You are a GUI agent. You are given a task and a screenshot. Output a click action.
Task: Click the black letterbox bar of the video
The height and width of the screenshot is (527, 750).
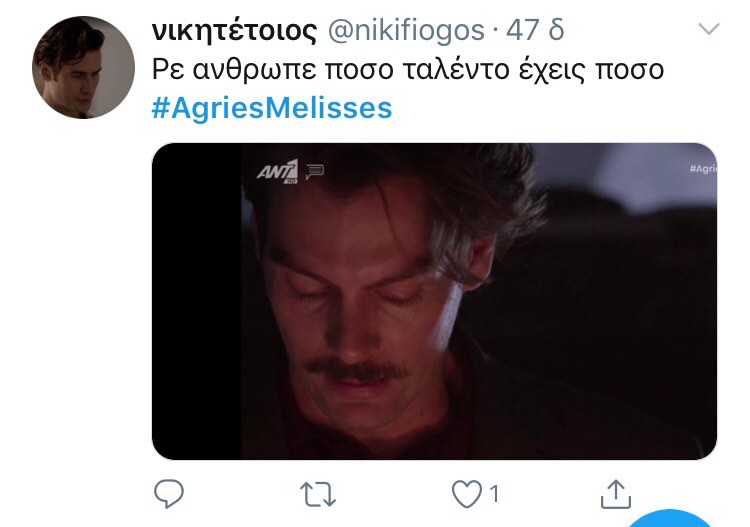point(197,301)
